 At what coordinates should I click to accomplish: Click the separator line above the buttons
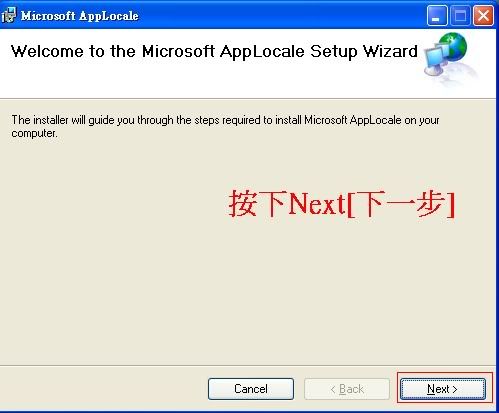coord(248,366)
